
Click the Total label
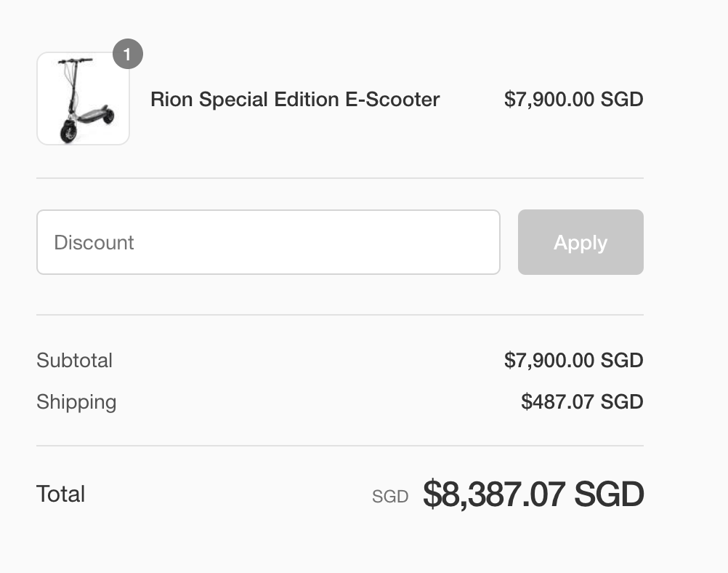pyautogui.click(x=61, y=494)
